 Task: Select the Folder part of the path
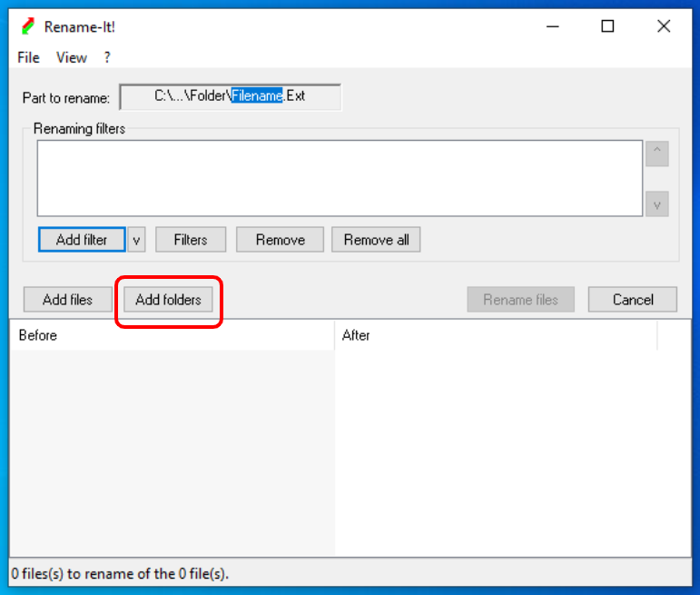click(209, 95)
